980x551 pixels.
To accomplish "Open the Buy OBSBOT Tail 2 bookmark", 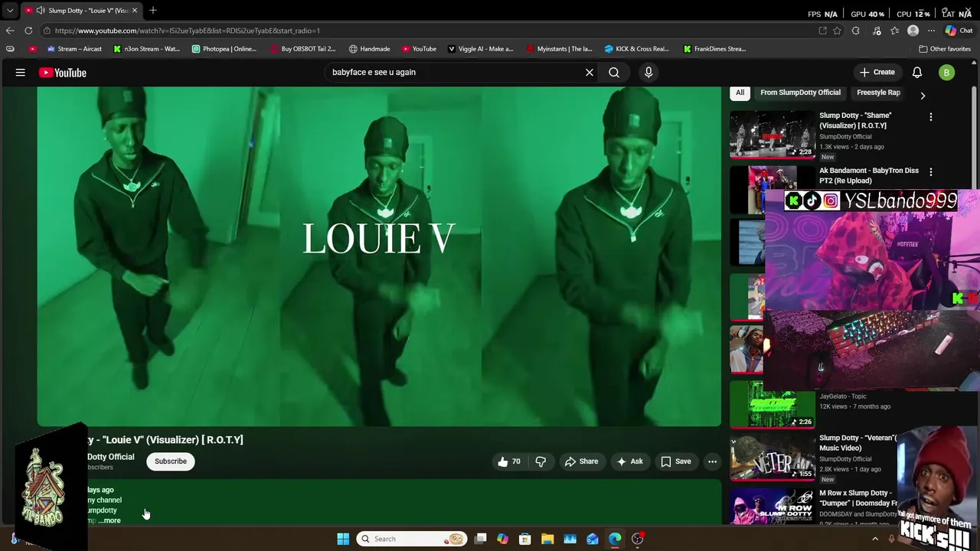I will pos(302,49).
